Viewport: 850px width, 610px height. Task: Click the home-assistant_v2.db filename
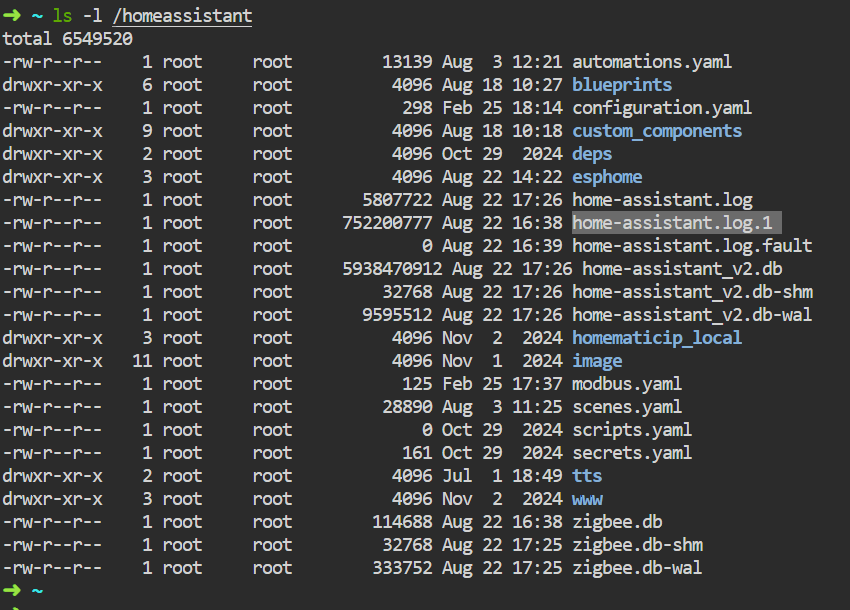682,269
